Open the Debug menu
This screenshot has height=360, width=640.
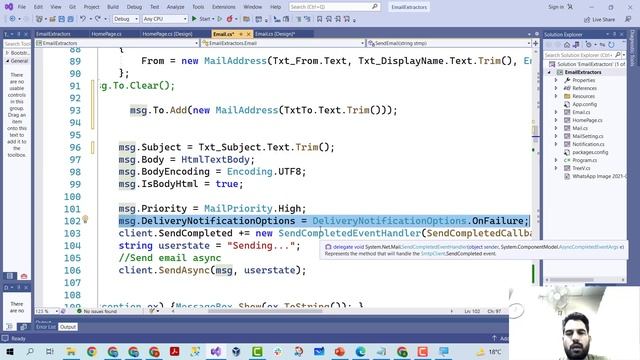(134, 7)
